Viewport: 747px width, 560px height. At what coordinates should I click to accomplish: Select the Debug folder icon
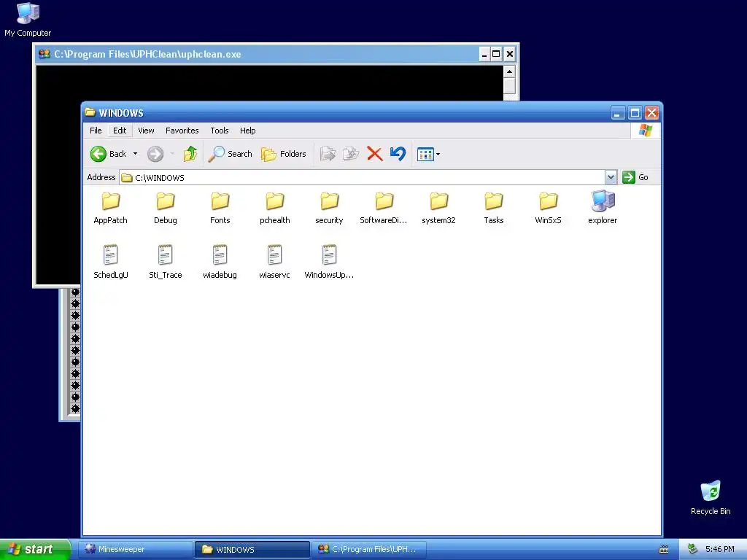point(166,201)
